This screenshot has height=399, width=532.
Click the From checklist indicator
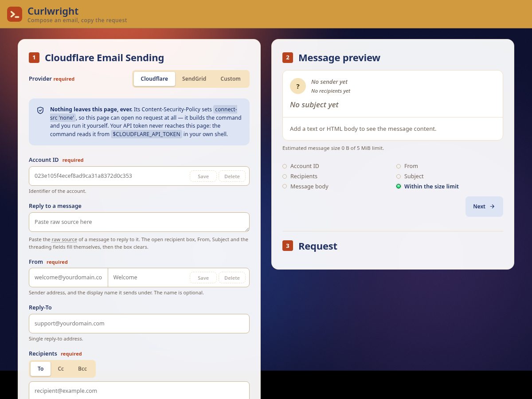point(399,166)
